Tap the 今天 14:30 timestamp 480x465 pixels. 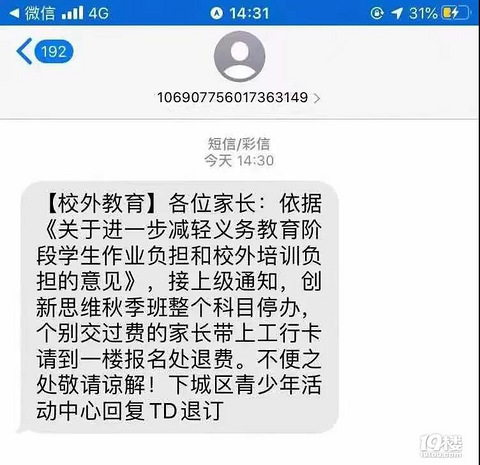[x=239, y=161]
